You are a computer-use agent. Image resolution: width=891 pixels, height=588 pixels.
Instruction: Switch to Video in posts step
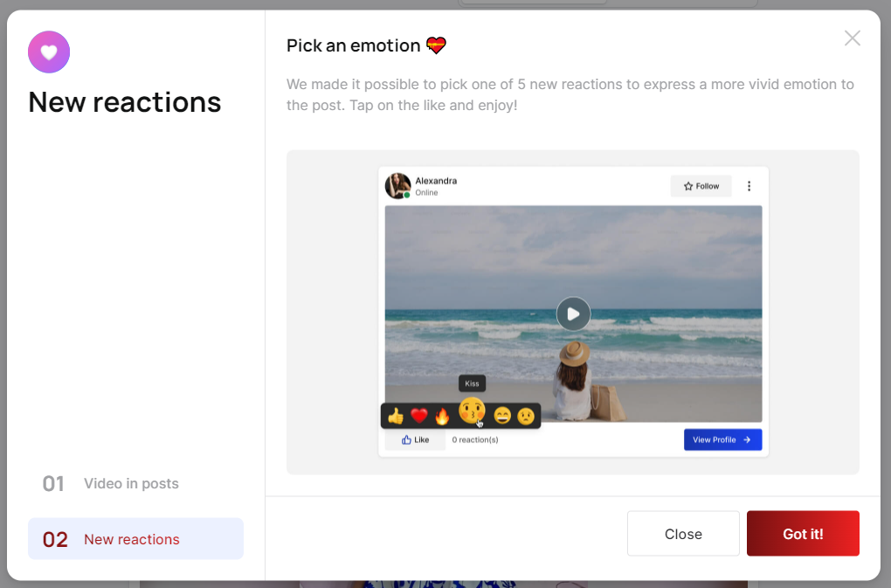(131, 483)
